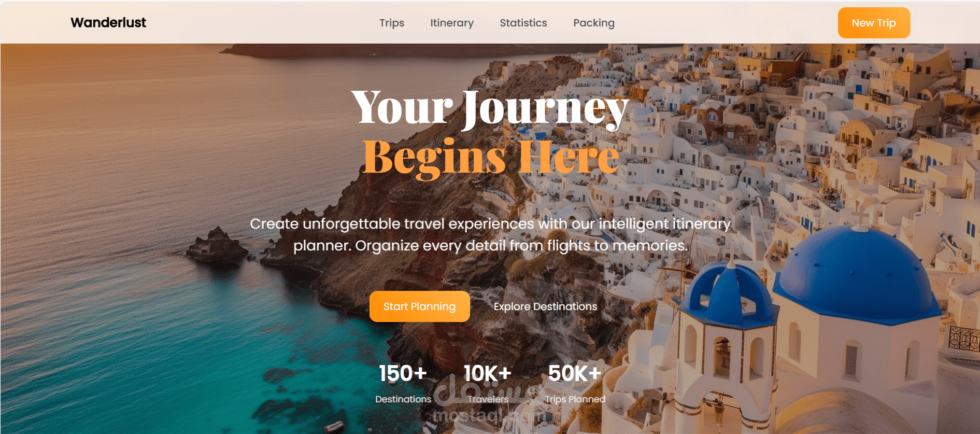Select Packing in the navigation

point(594,23)
